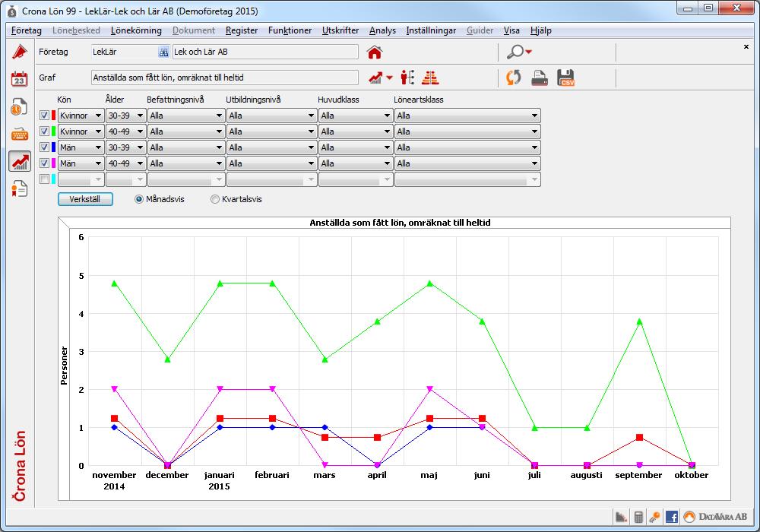Open the Hjälp menu
The width and height of the screenshot is (760, 532).
tap(540, 30)
